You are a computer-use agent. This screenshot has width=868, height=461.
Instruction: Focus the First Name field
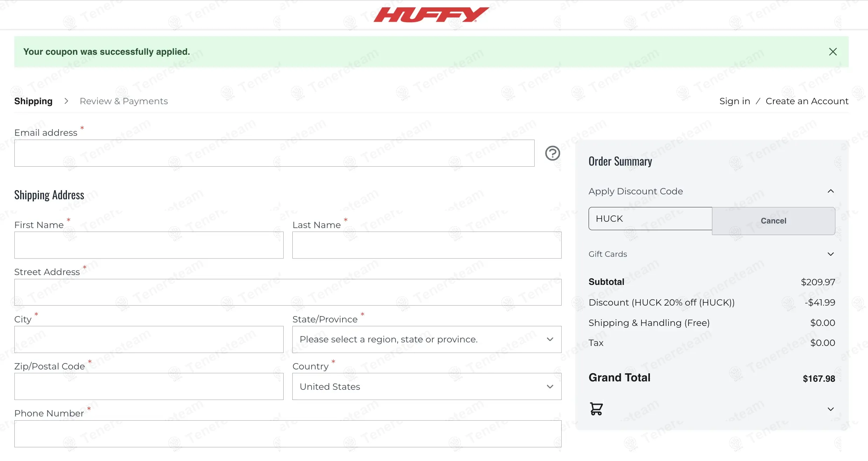149,245
